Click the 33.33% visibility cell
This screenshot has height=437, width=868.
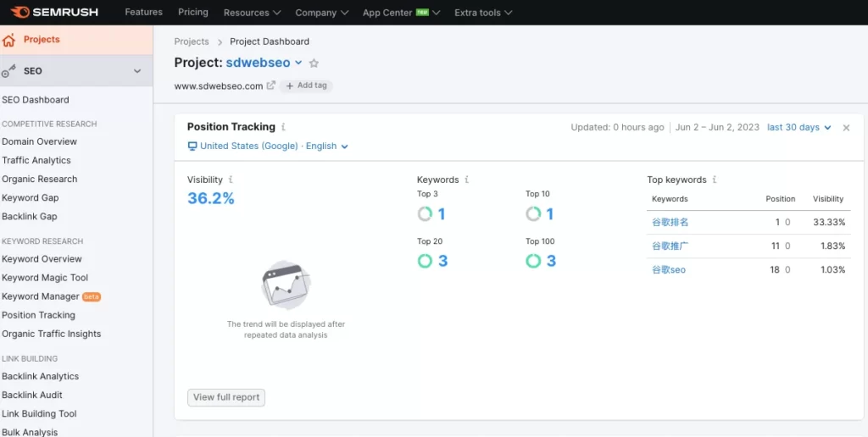829,222
